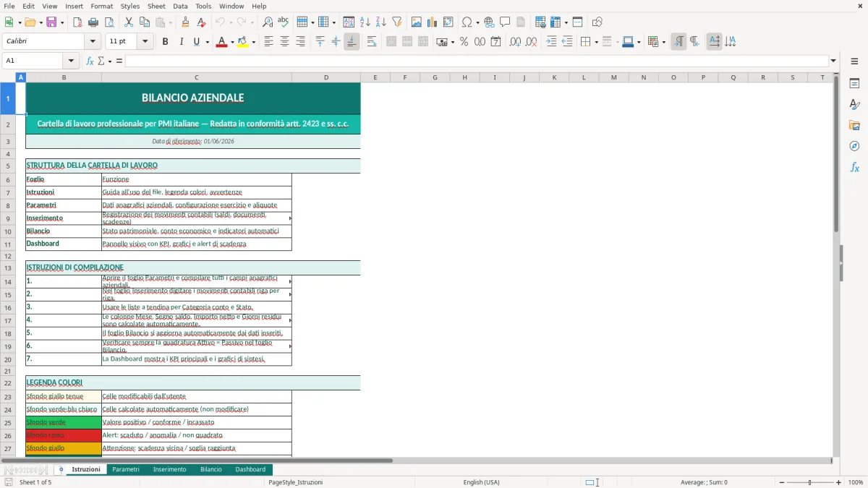
Task: Toggle Wrap Text
Action: point(372,42)
